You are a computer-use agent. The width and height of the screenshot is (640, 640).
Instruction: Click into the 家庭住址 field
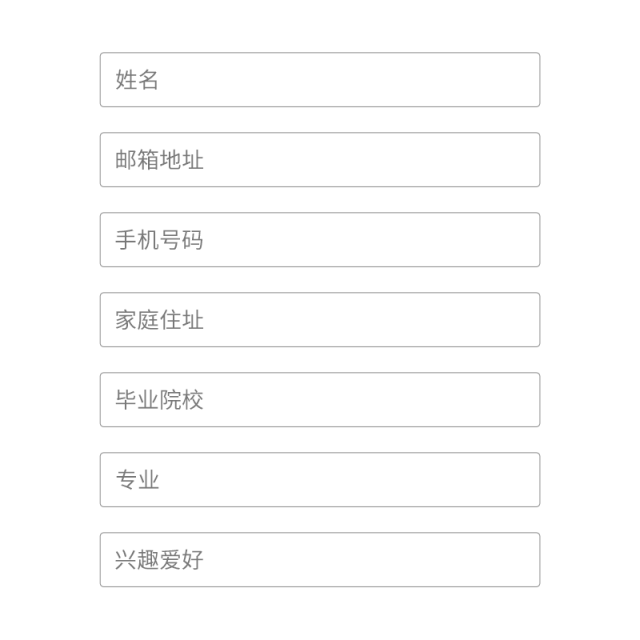pyautogui.click(x=320, y=320)
